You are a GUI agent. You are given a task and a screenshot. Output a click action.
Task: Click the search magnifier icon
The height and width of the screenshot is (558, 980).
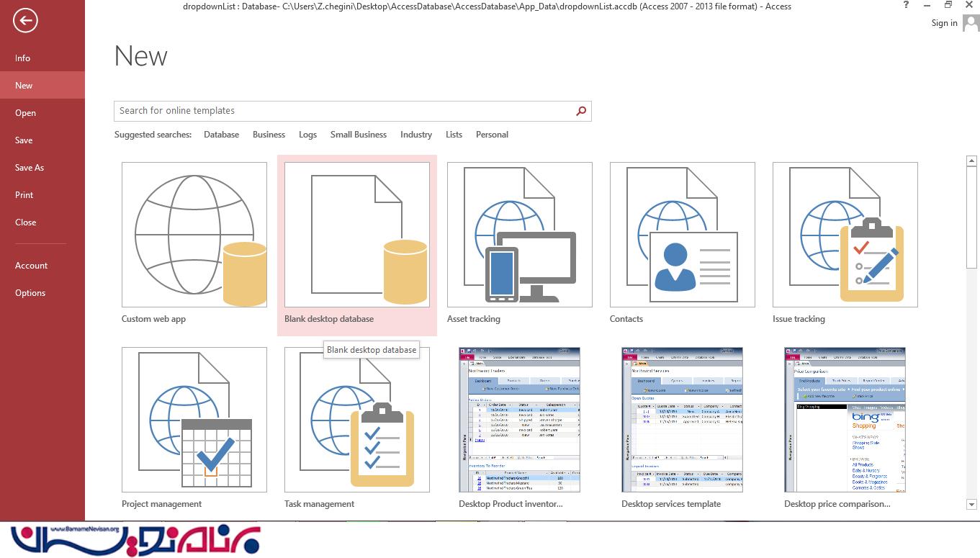tap(581, 111)
